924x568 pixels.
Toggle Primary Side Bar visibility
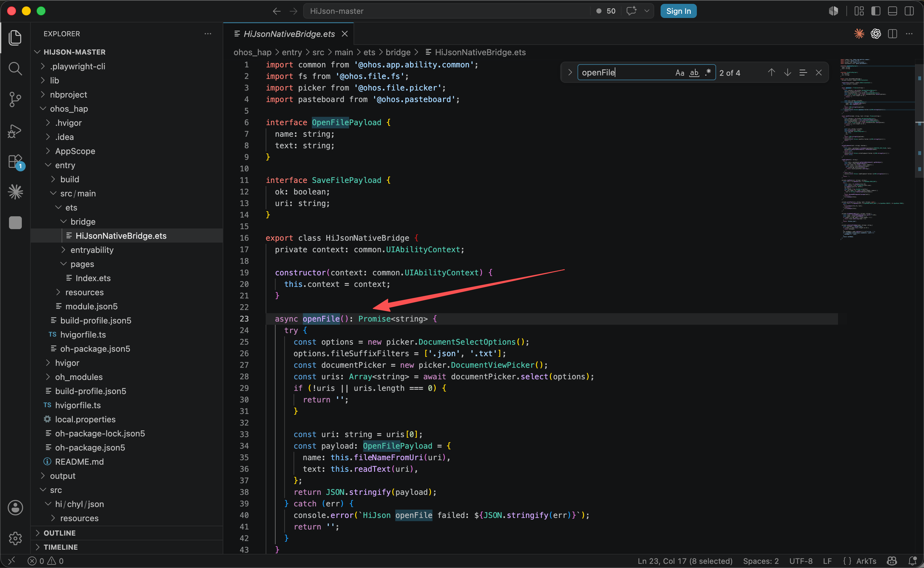pos(876,11)
